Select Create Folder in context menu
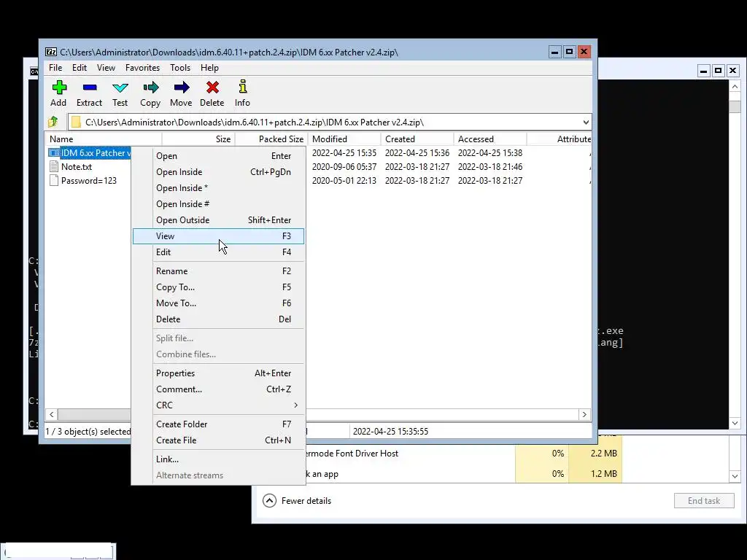The width and height of the screenshot is (747, 560). pyautogui.click(x=219, y=424)
